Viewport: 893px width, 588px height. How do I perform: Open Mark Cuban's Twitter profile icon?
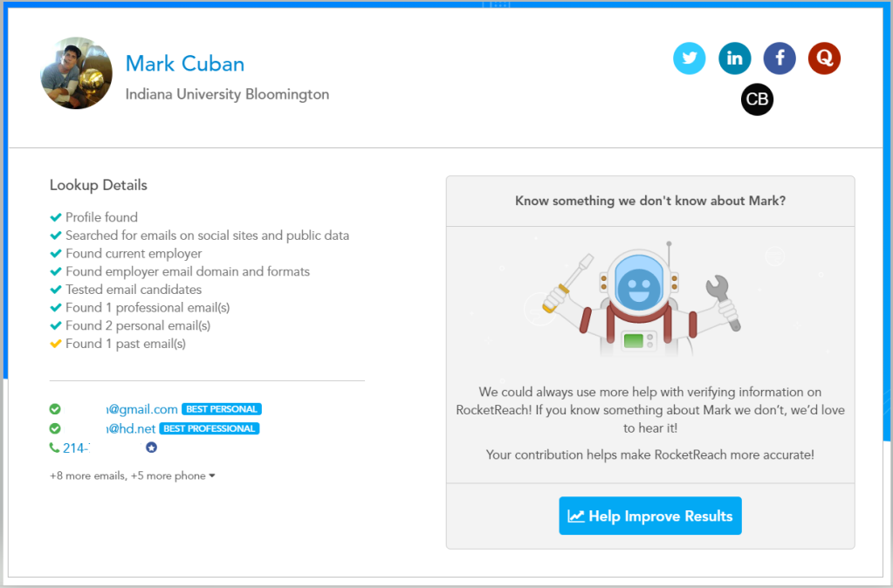pyautogui.click(x=689, y=58)
